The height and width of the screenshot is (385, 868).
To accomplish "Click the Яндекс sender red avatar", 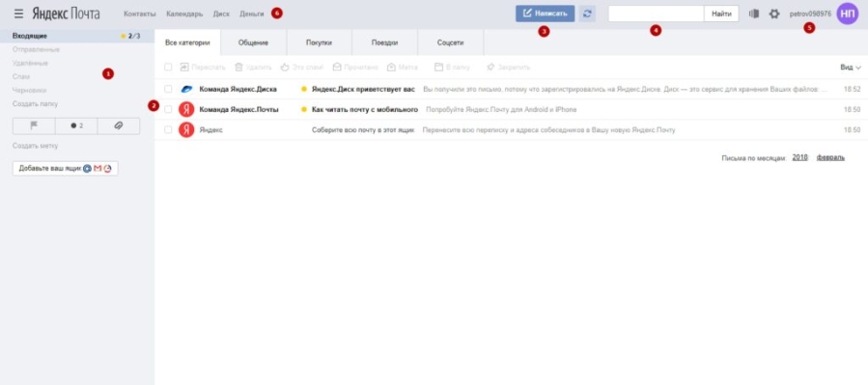I will [x=186, y=130].
